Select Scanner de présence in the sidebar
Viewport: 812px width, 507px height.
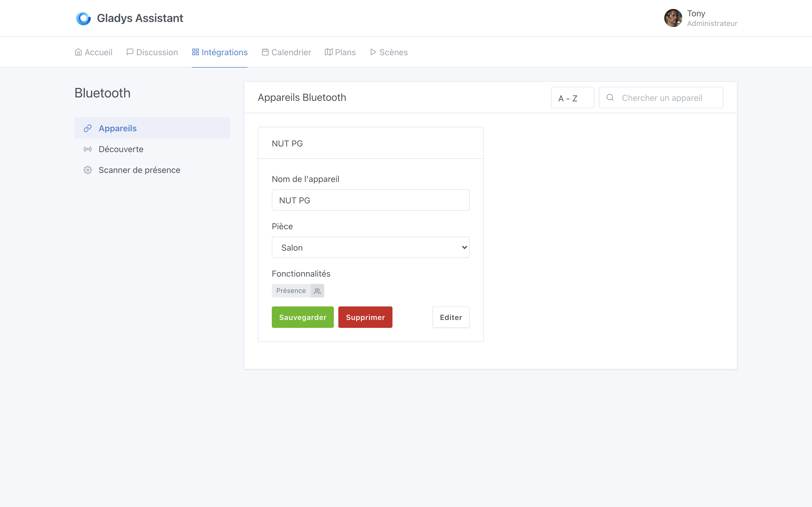[139, 170]
